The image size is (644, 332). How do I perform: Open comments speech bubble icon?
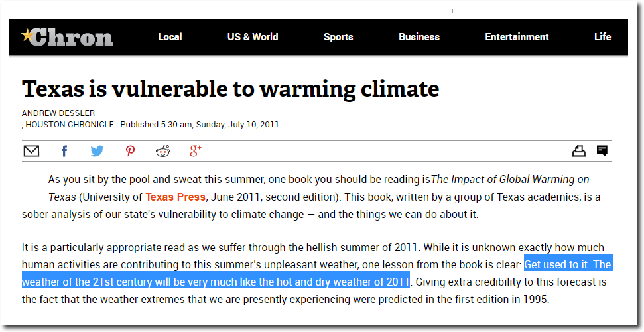(x=602, y=150)
